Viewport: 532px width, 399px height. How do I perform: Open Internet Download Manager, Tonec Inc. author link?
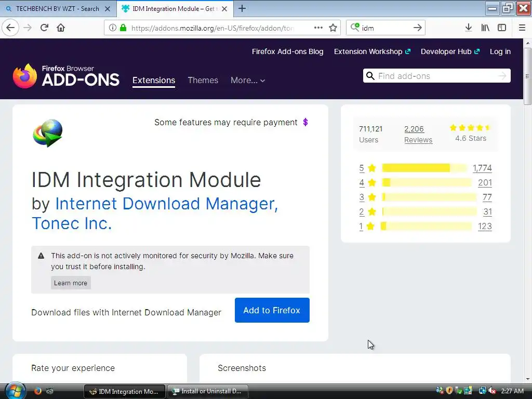coord(155,214)
